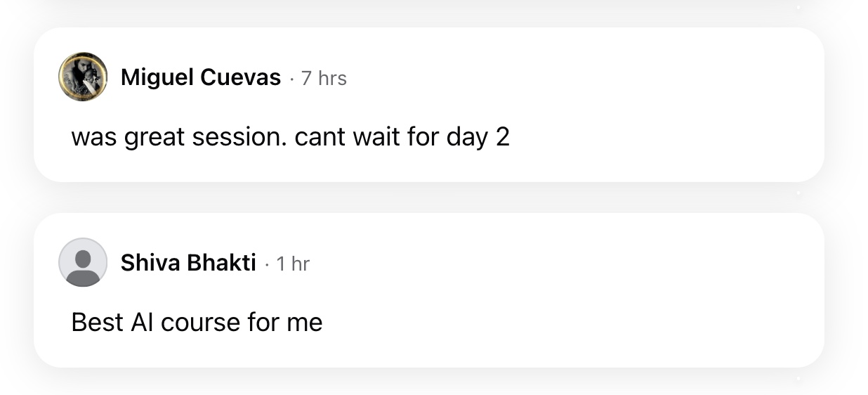The image size is (868, 395).
Task: Select the "was great session" comment text
Action: pyautogui.click(x=290, y=137)
